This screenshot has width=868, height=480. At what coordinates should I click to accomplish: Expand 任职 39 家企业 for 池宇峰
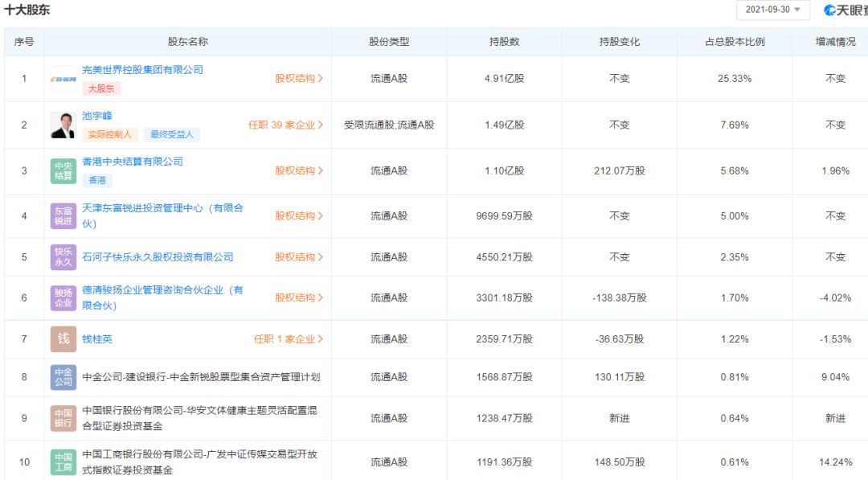click(285, 125)
